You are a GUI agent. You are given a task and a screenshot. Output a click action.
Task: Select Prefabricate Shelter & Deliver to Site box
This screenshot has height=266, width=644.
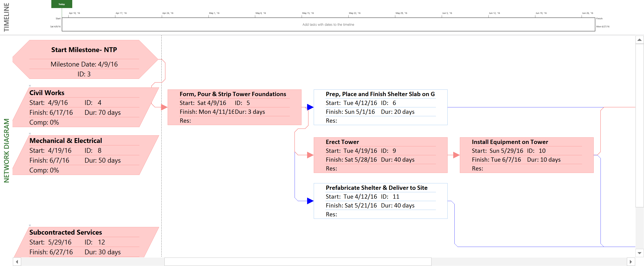(x=381, y=201)
